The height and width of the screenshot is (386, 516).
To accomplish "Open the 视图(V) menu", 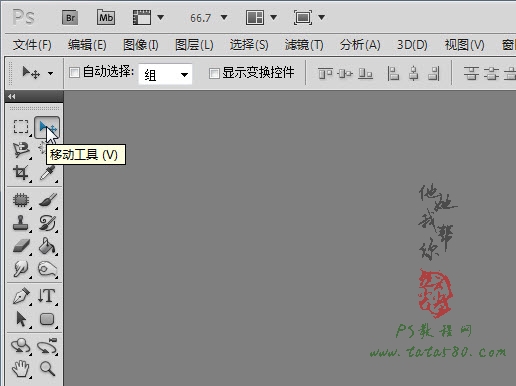I will click(465, 45).
